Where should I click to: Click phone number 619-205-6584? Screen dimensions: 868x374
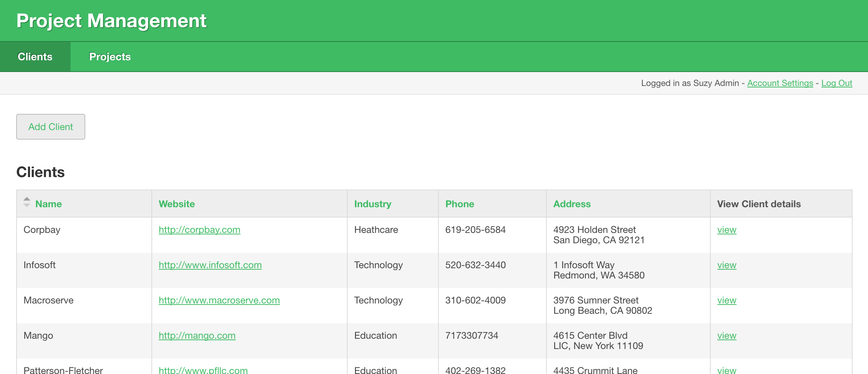pyautogui.click(x=476, y=230)
